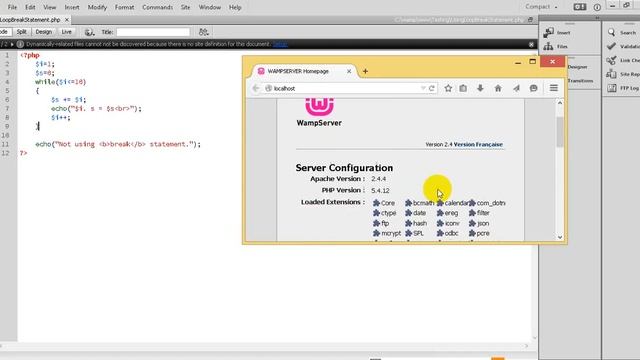The image size is (640, 360).
Task: Click the browser vertical scrollbar thumb
Action: click(560, 131)
